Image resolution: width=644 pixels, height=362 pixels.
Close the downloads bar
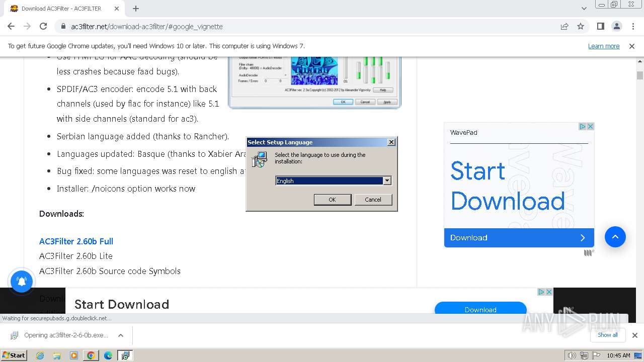click(634, 335)
